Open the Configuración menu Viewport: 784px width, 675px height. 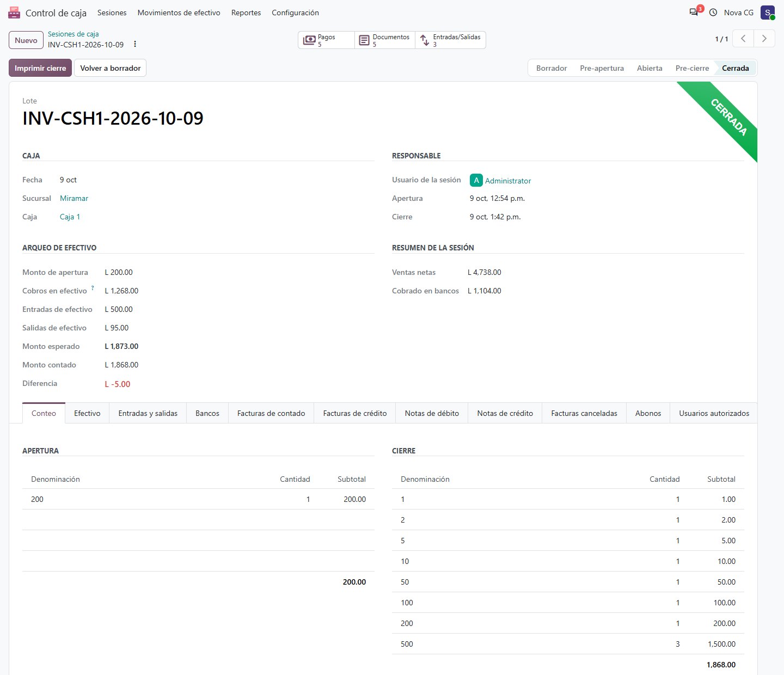pyautogui.click(x=296, y=13)
